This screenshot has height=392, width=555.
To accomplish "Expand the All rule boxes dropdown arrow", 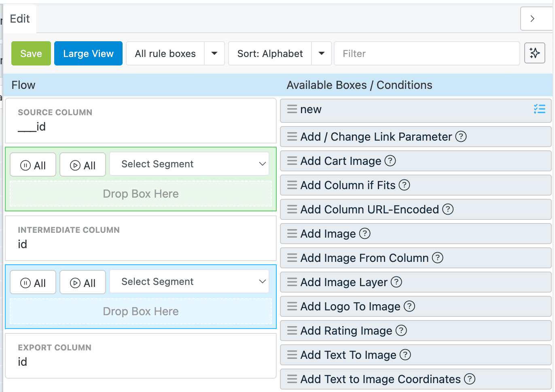I will pyautogui.click(x=214, y=53).
